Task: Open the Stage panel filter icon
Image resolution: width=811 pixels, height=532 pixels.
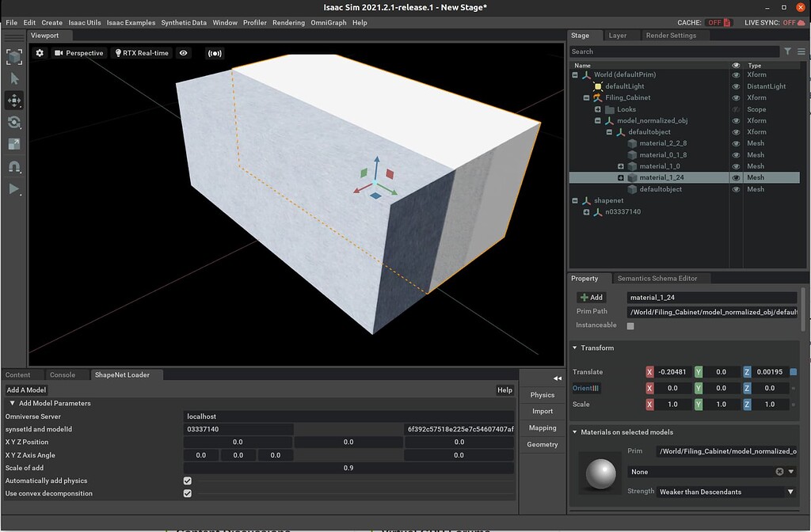Action: pyautogui.click(x=787, y=51)
